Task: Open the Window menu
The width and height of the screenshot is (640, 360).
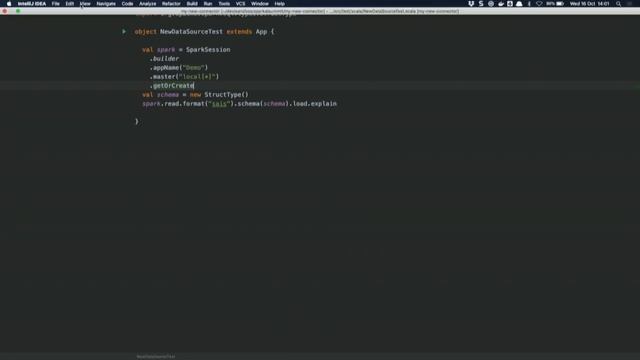Action: click(x=260, y=4)
